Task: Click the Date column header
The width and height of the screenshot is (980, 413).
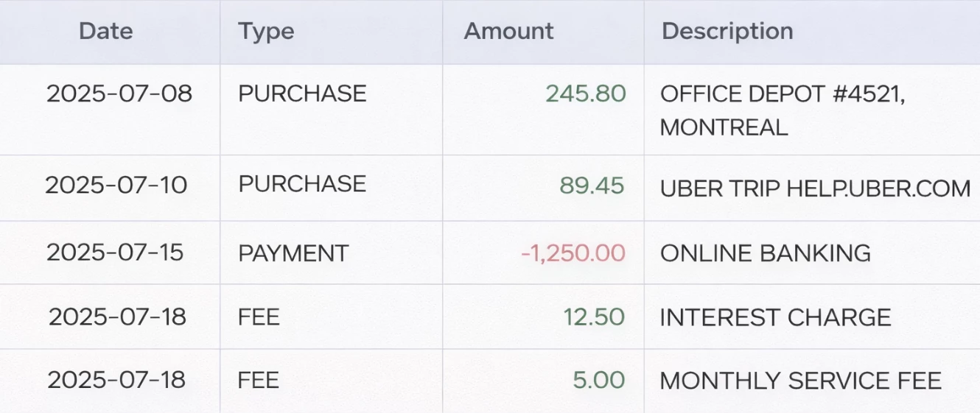Action: pyautogui.click(x=106, y=31)
